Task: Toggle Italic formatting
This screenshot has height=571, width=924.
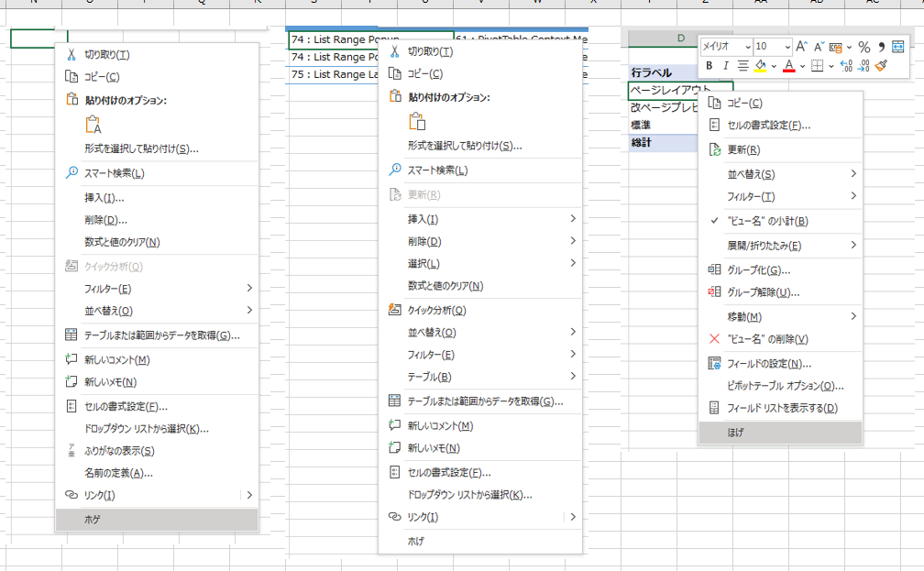Action: click(x=726, y=65)
